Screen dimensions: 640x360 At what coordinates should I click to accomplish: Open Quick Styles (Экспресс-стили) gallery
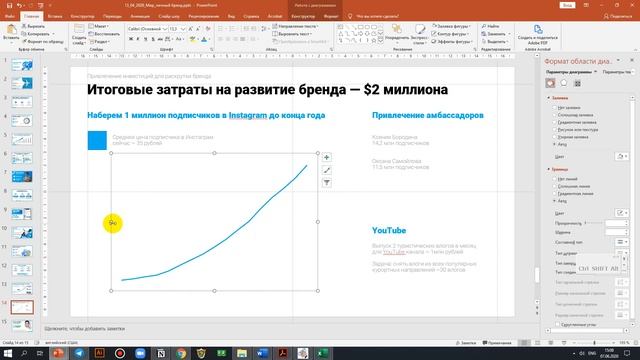[419, 33]
